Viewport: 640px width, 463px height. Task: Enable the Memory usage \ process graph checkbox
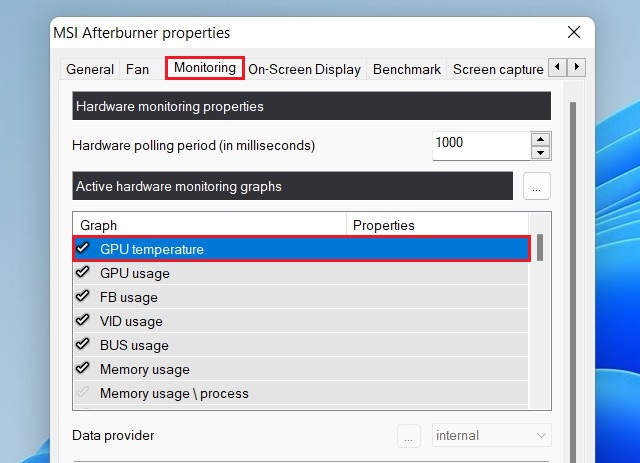tap(83, 392)
